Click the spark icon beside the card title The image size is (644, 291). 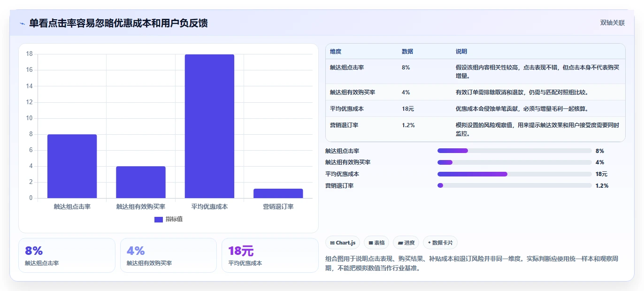point(23,23)
